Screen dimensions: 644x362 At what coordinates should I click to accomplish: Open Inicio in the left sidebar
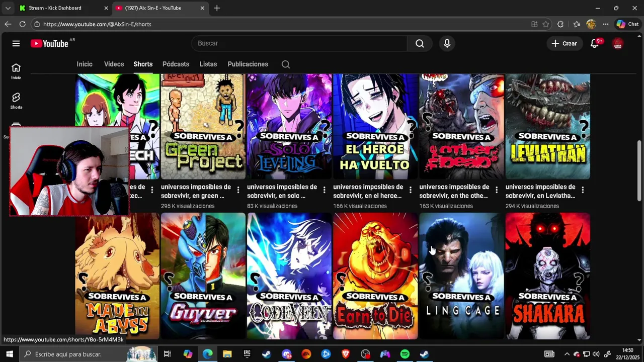pyautogui.click(x=16, y=71)
